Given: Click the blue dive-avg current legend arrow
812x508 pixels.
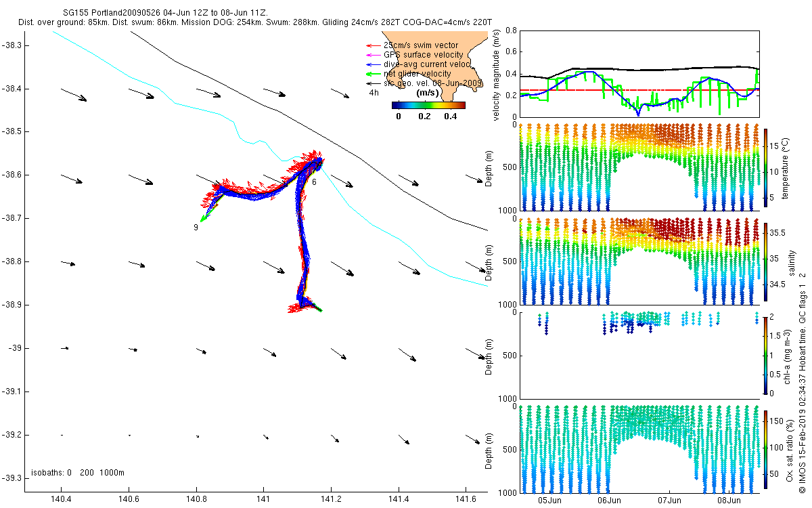Looking at the screenshot, I should click(x=372, y=64).
